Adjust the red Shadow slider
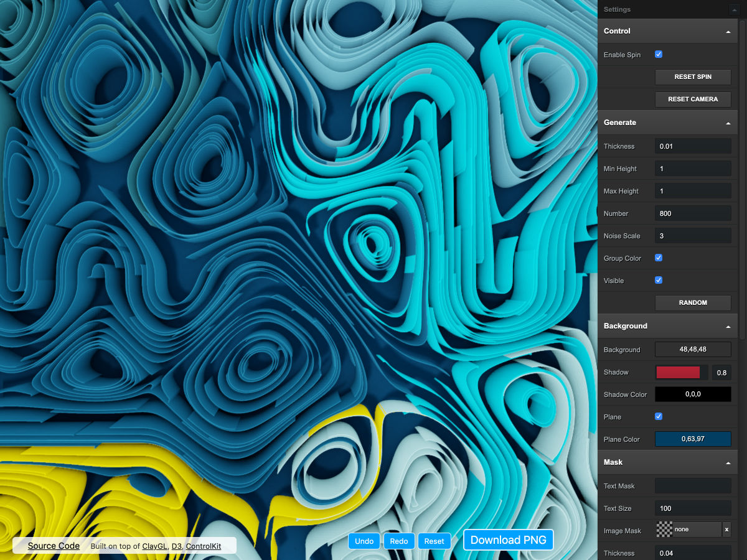Image resolution: width=747 pixels, height=560 pixels. [x=682, y=372]
